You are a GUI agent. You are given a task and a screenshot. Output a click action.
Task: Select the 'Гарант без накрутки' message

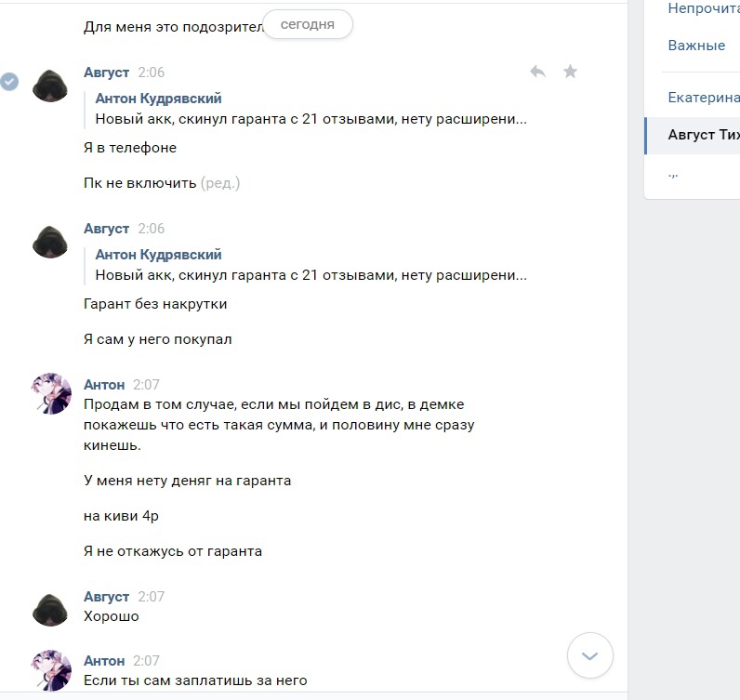pos(155,304)
